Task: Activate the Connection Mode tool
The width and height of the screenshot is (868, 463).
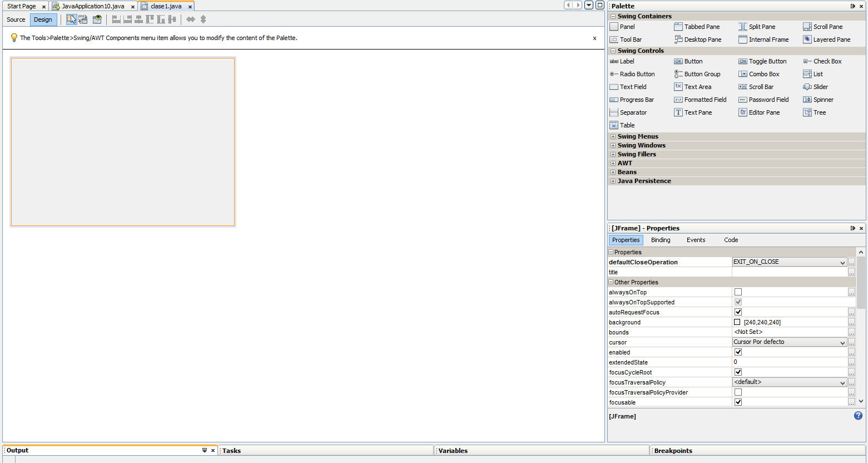Action: point(83,19)
